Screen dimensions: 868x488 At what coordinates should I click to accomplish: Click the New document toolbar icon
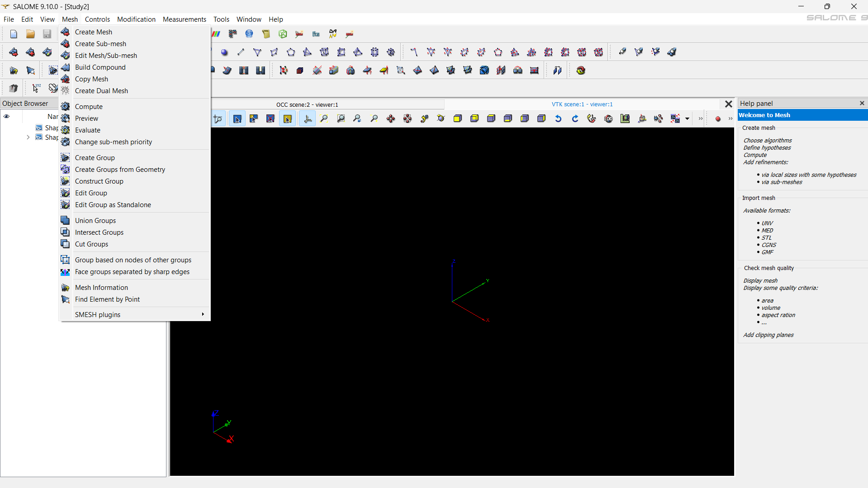[x=14, y=34]
